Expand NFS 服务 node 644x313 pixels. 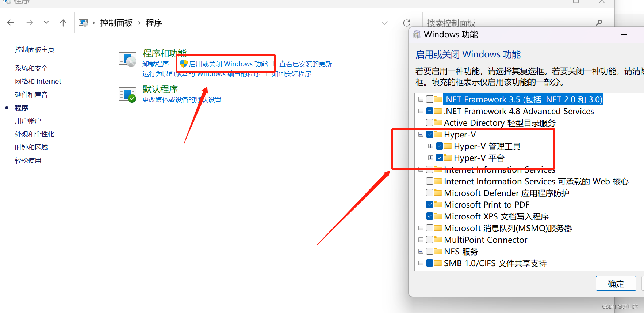click(421, 252)
